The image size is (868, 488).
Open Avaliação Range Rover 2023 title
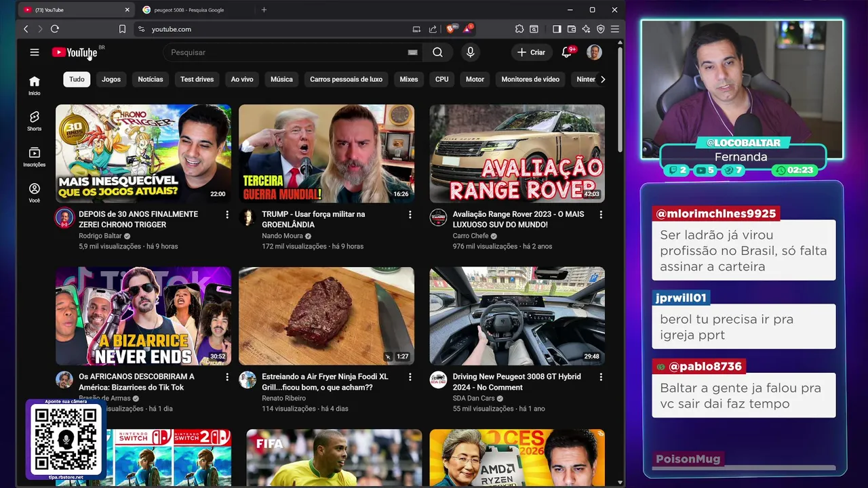coord(518,219)
